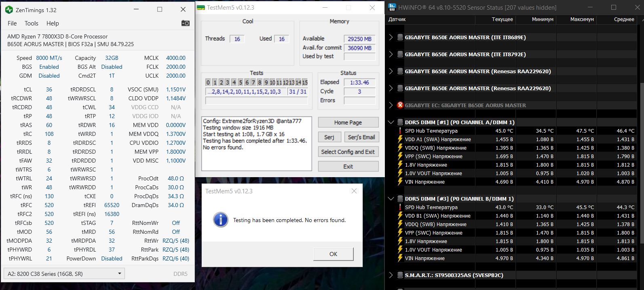
Task: Click the Serj's Email button
Action: [x=361, y=137]
